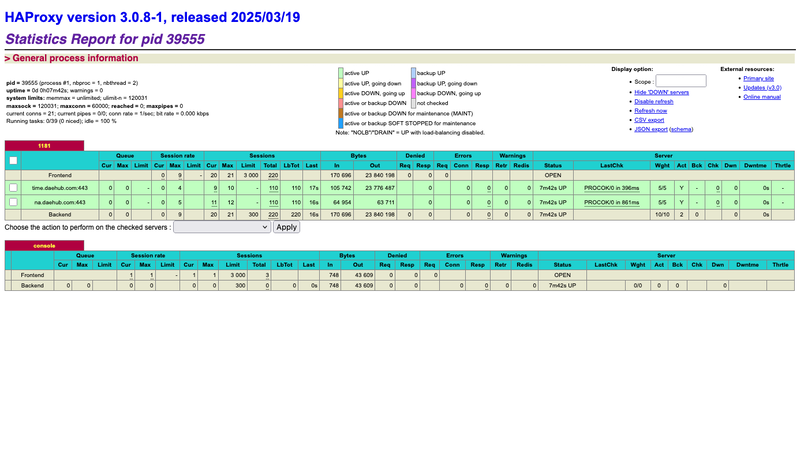Screen dimensions: 800x460
Task: Click the console proxy title tab
Action: coord(44,245)
